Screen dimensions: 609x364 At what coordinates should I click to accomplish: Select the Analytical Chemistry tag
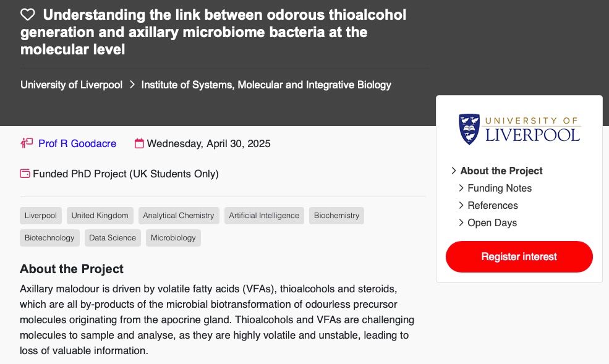click(179, 216)
